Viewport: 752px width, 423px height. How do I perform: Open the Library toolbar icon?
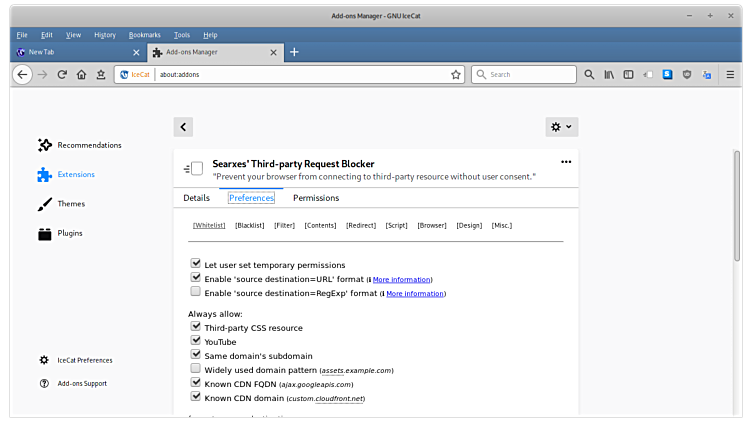pyautogui.click(x=608, y=74)
